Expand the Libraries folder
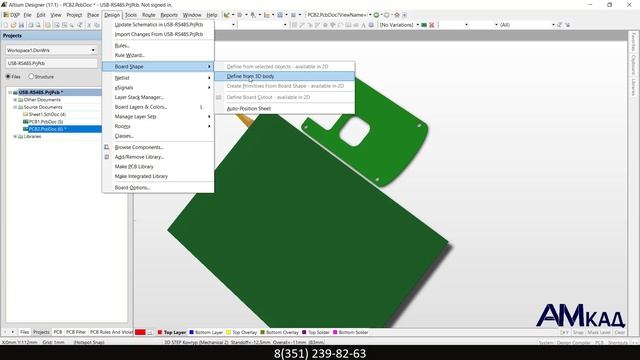Image resolution: width=640 pixels, height=360 pixels. pyautogui.click(x=15, y=136)
